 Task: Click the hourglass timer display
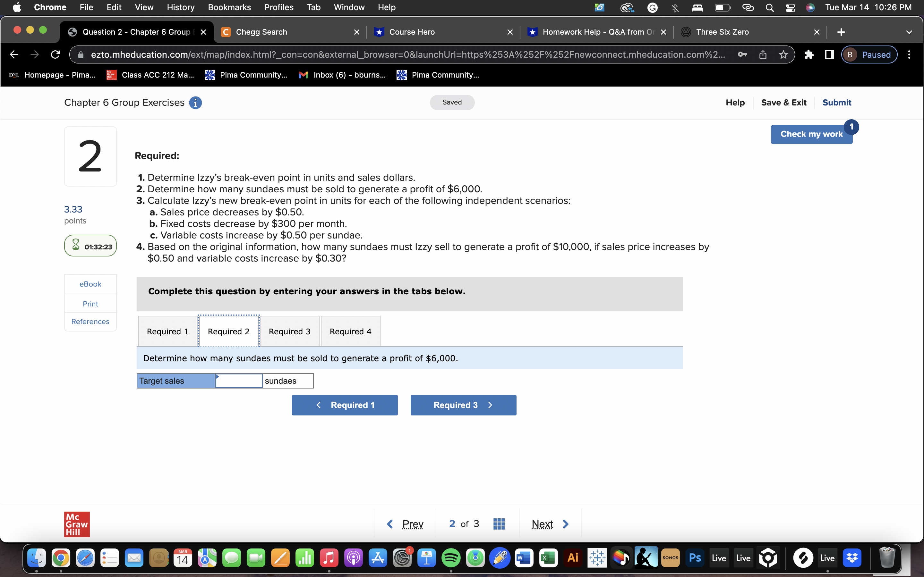tap(90, 246)
